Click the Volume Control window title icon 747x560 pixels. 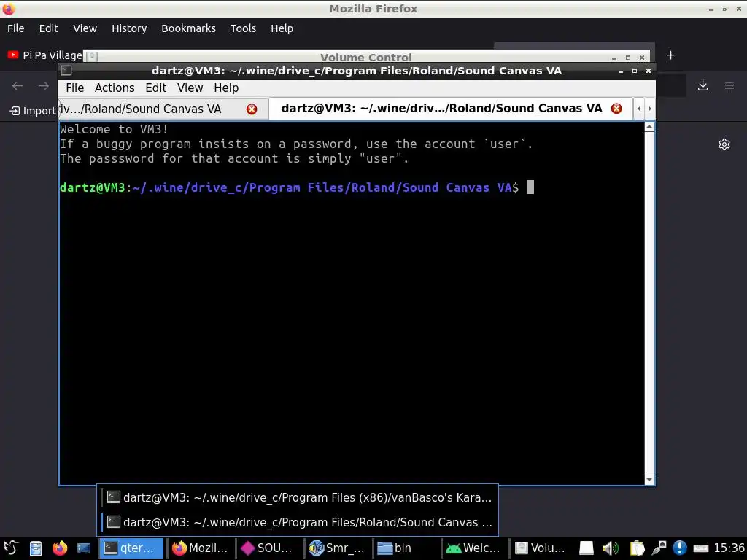click(x=92, y=57)
